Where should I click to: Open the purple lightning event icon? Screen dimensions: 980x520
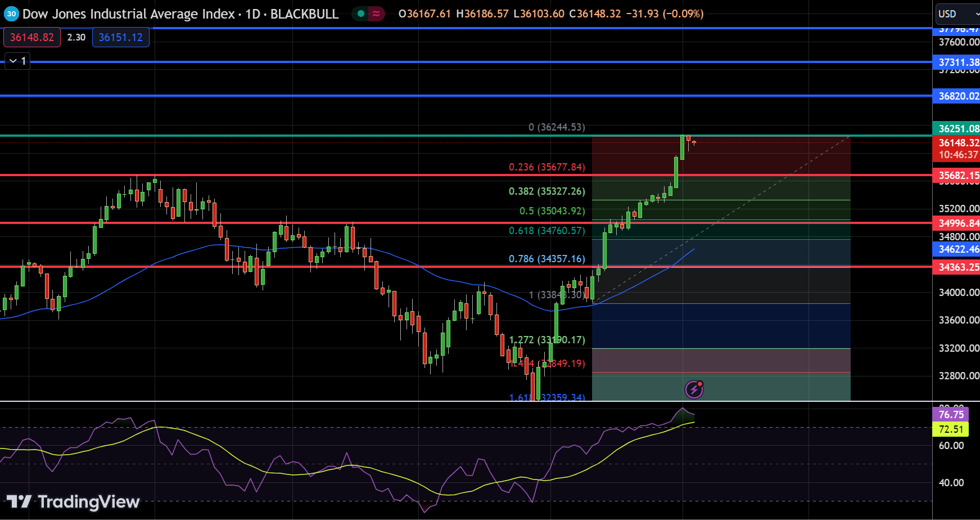694,389
